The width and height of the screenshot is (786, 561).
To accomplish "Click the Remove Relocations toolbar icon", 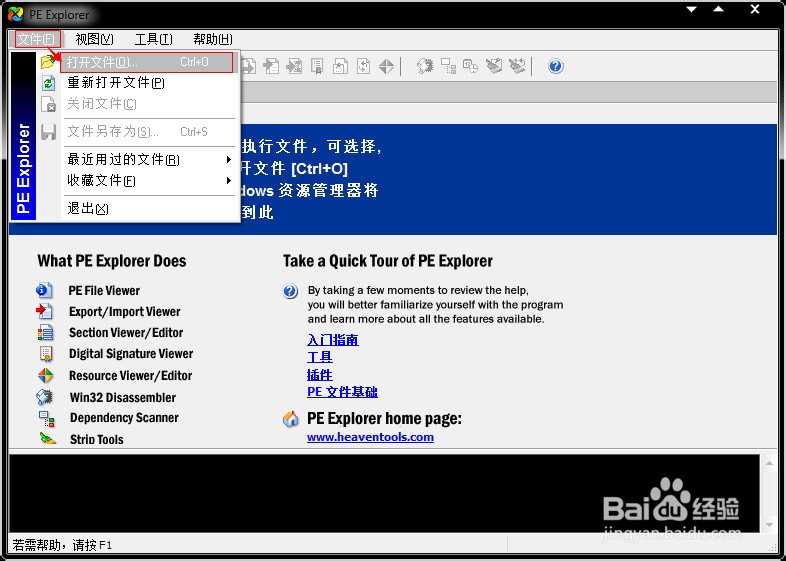I will [x=517, y=66].
